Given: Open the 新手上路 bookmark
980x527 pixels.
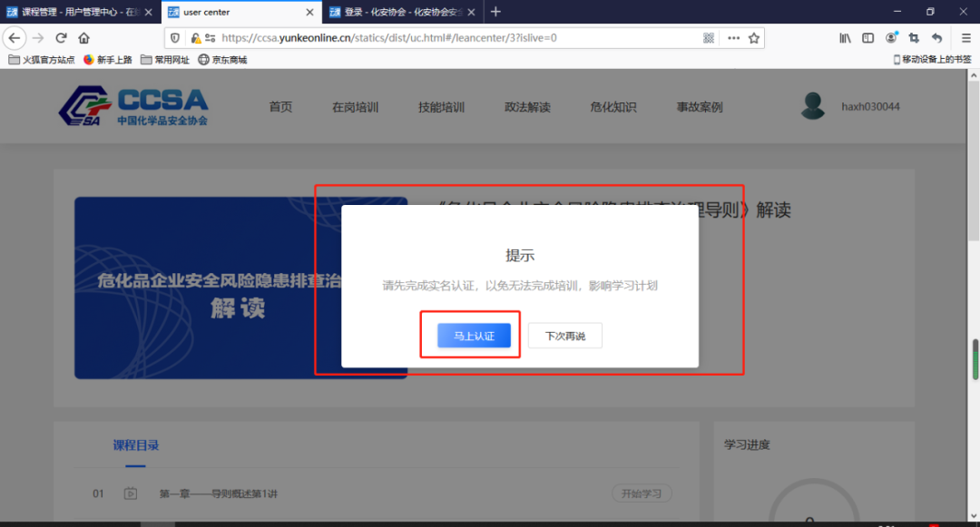Looking at the screenshot, I should coord(107,59).
